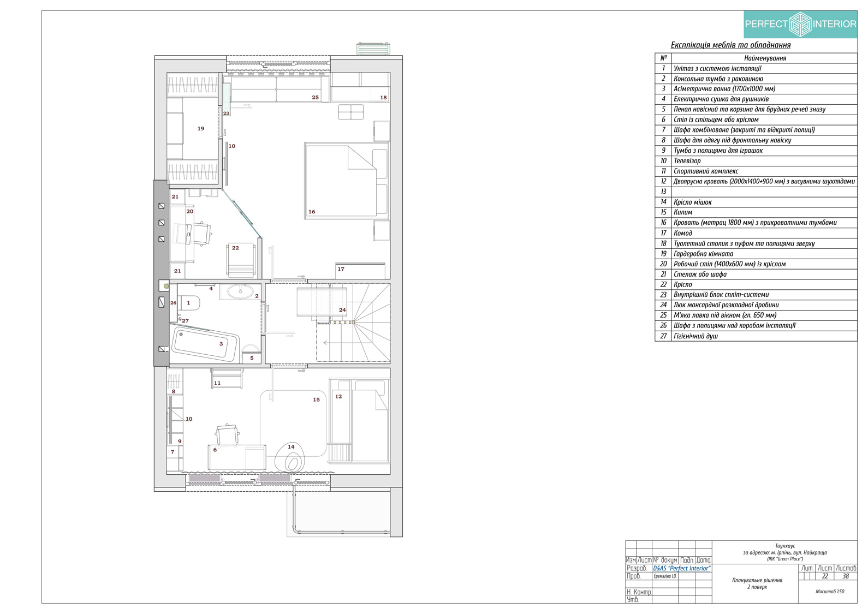
Task: Select the bean bag chair labeled 14
Action: tap(292, 456)
